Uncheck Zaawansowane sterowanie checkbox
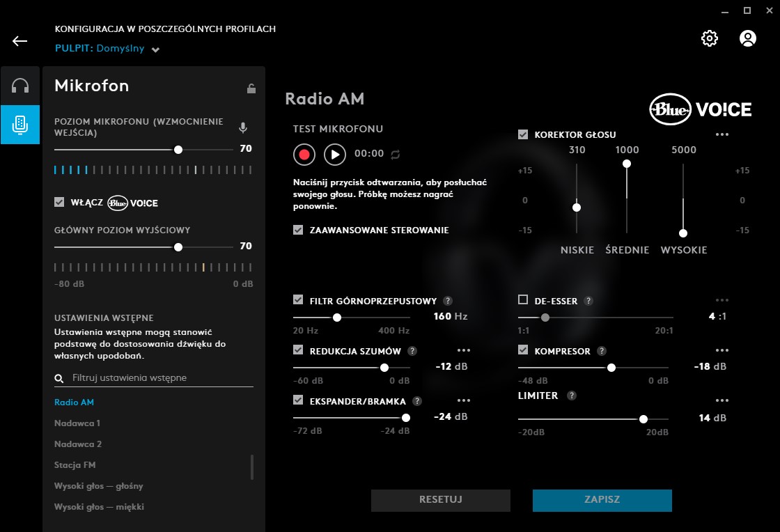This screenshot has width=780, height=532. pyautogui.click(x=298, y=230)
